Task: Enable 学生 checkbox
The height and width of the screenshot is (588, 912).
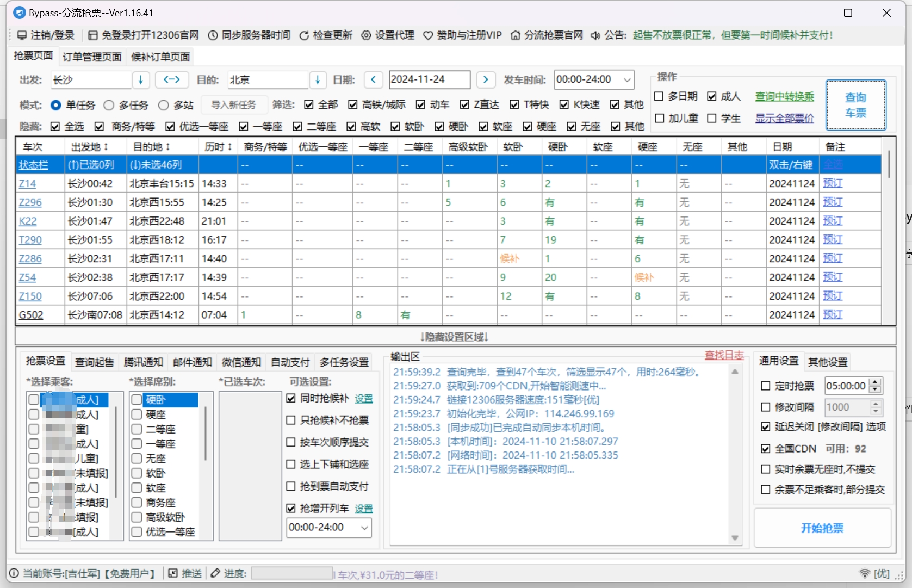Action: click(x=712, y=118)
